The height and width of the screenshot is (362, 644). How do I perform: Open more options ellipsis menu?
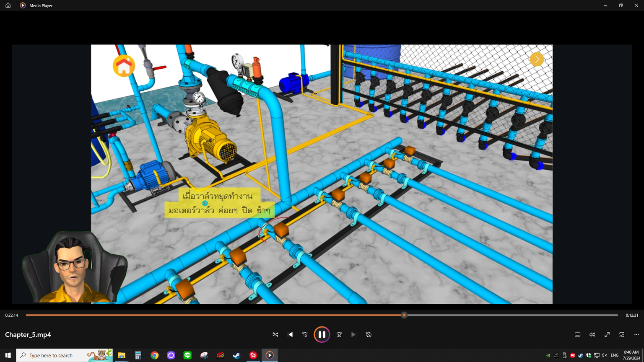(x=636, y=334)
